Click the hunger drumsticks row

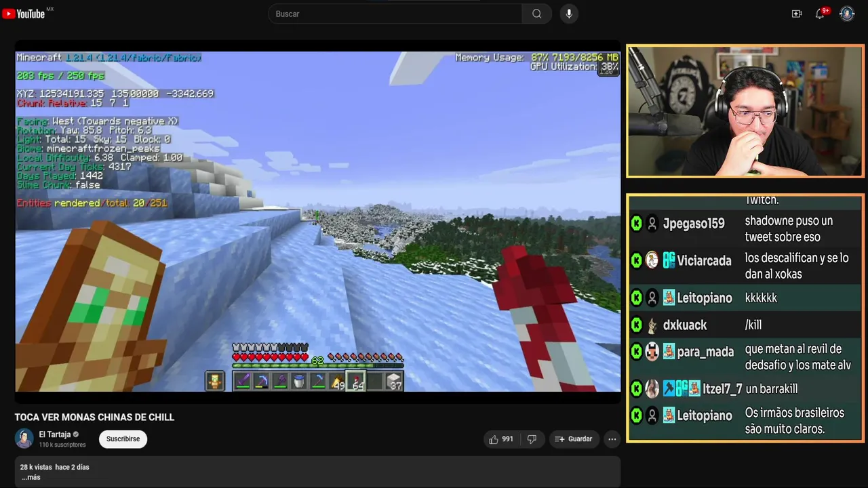point(366,357)
